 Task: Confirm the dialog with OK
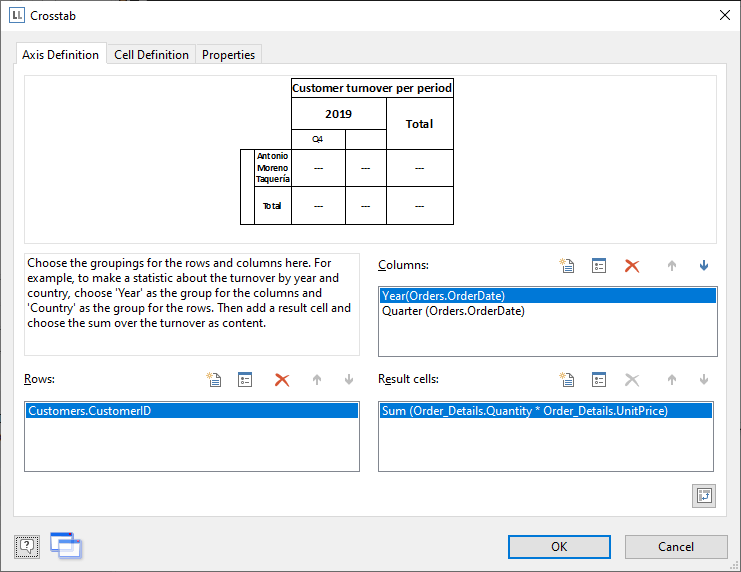pos(559,546)
